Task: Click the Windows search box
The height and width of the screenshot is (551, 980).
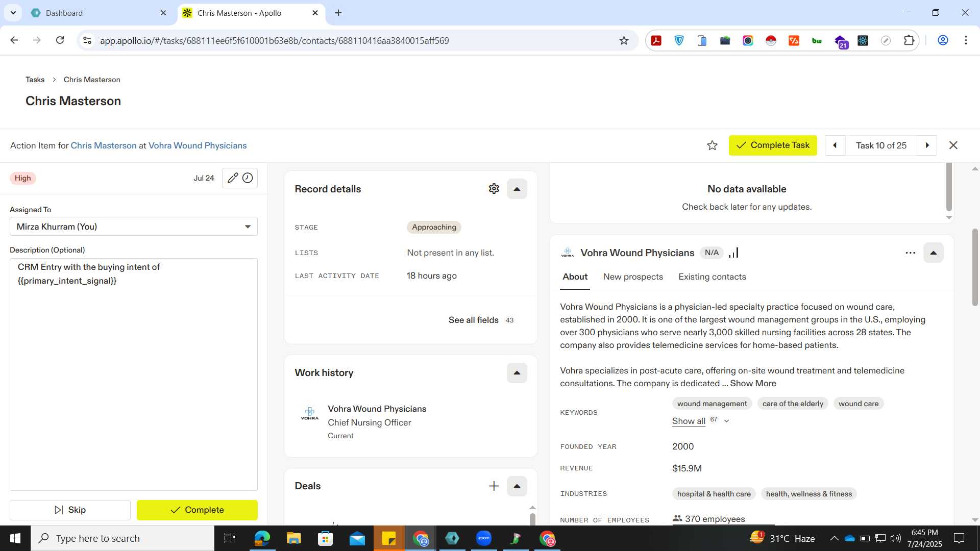Action: click(x=122, y=538)
